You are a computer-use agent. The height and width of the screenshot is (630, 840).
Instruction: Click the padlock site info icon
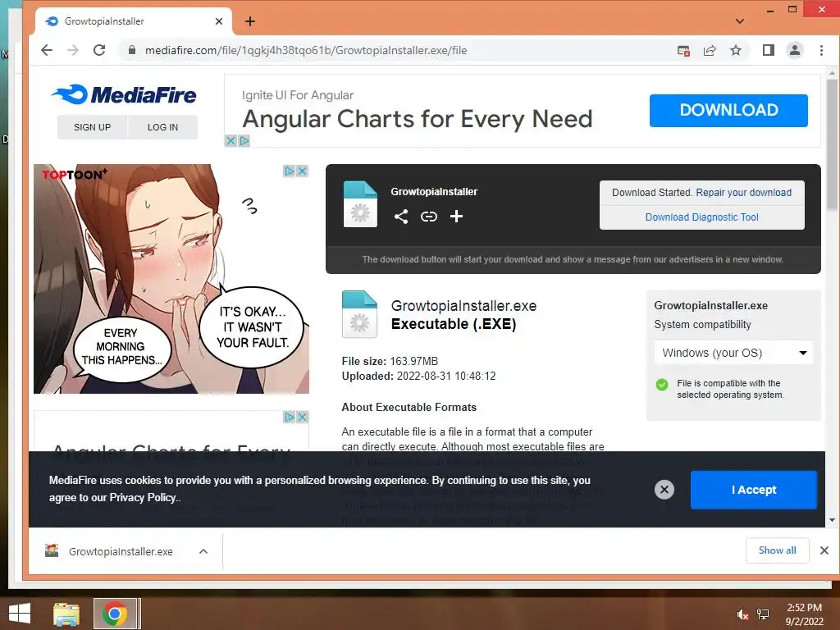(x=132, y=50)
